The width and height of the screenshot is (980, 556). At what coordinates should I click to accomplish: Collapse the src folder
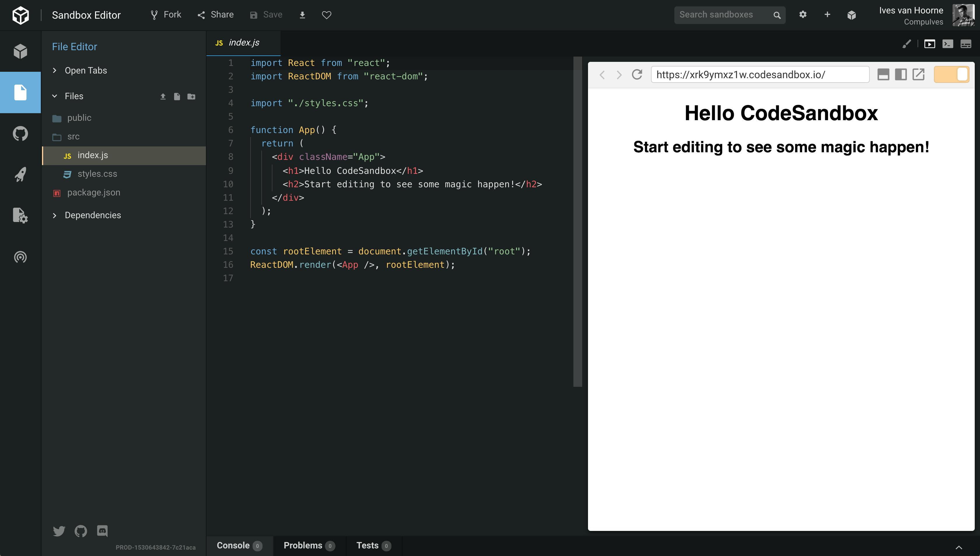124,136
